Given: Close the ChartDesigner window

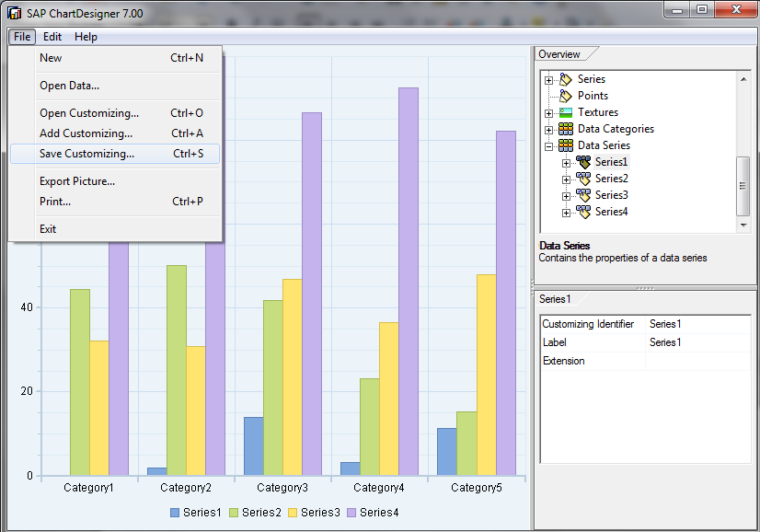Looking at the screenshot, I should tap(736, 10).
